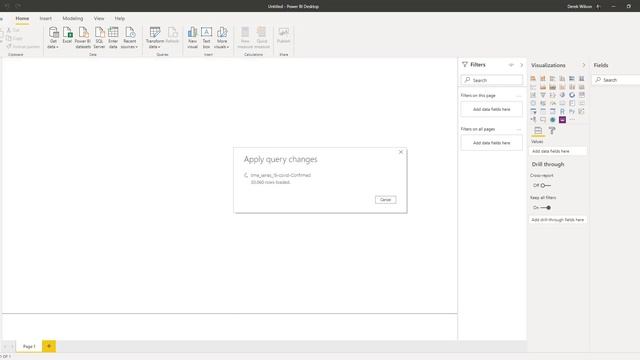Select the key influencers visual
The image size is (640, 360).
point(582,111)
